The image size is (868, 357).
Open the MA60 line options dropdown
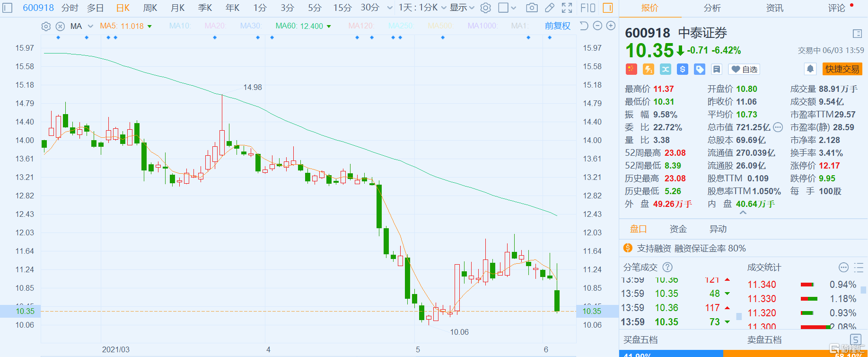pyautogui.click(x=329, y=27)
